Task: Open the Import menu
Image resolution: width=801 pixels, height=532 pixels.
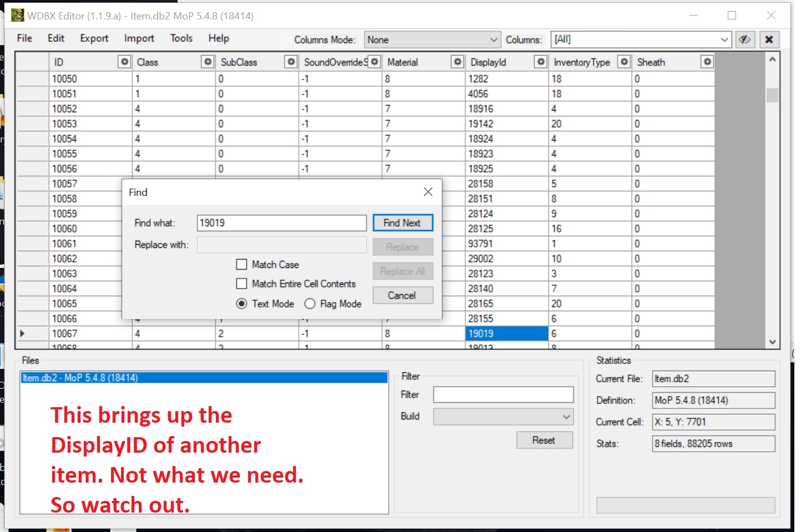Action: pyautogui.click(x=139, y=38)
